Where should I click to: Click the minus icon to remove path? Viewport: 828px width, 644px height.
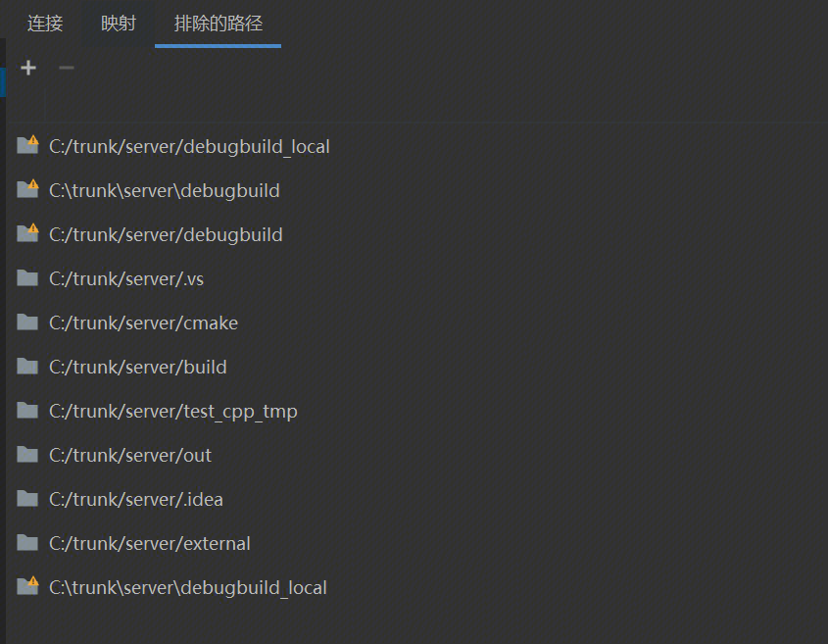pos(67,68)
